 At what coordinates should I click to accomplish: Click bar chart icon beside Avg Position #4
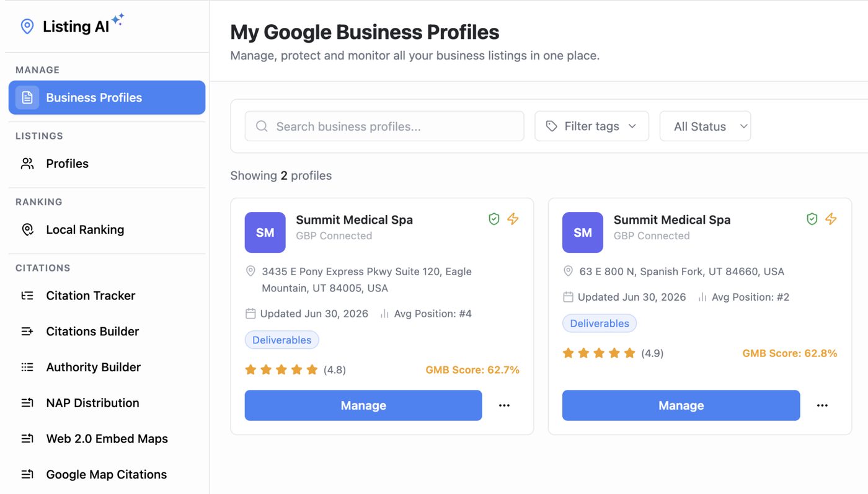[x=384, y=314]
